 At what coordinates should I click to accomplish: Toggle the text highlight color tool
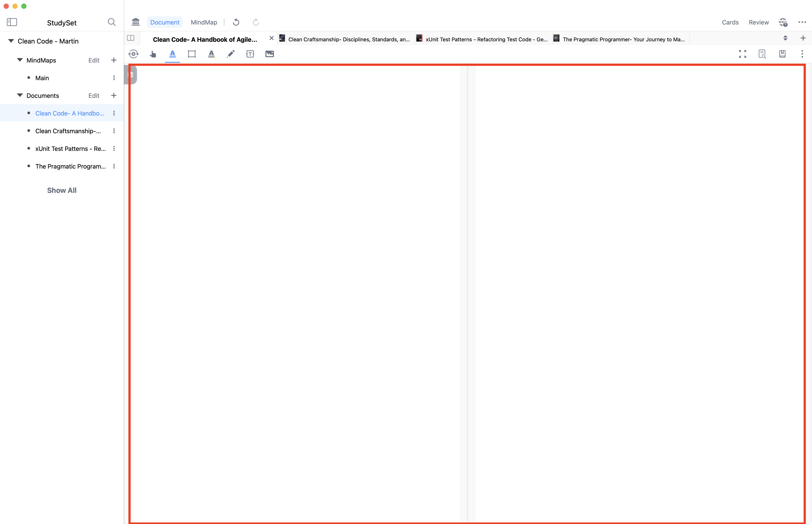pos(211,54)
